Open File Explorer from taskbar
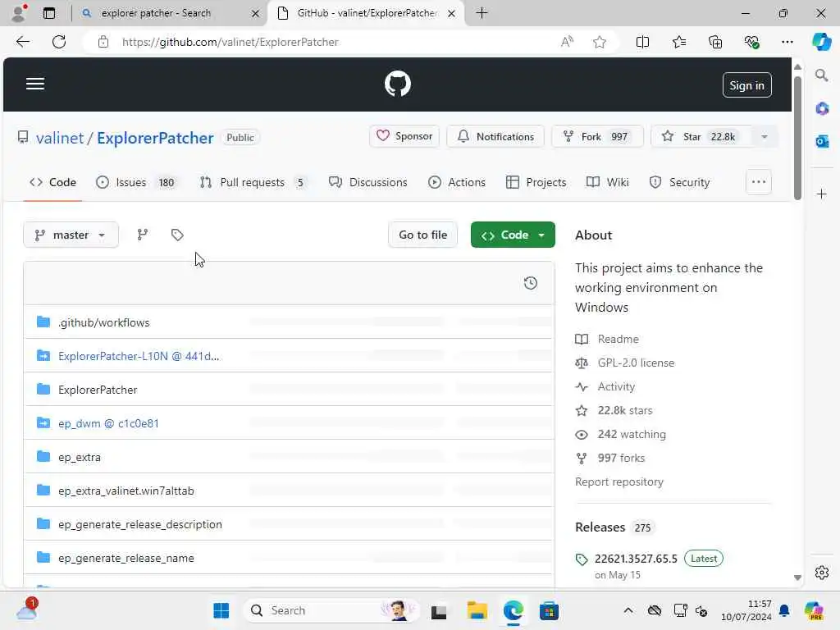The image size is (840, 630). click(x=477, y=610)
